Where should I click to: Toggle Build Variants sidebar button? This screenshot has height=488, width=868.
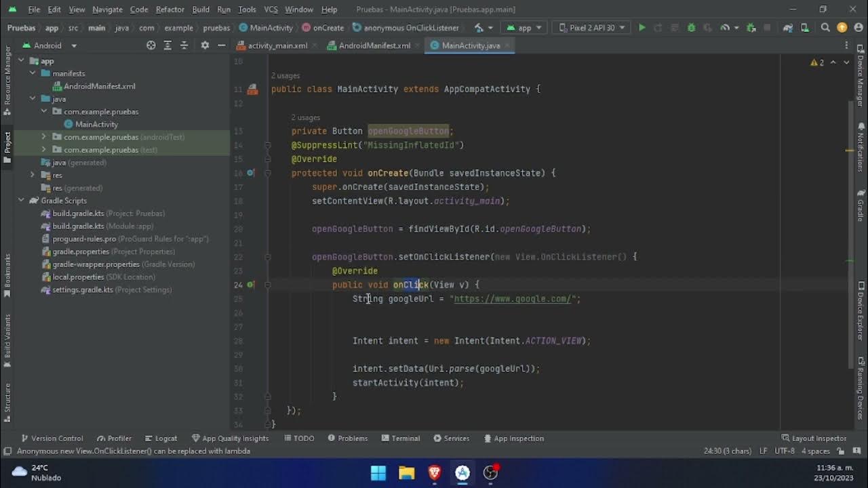click(x=7, y=340)
